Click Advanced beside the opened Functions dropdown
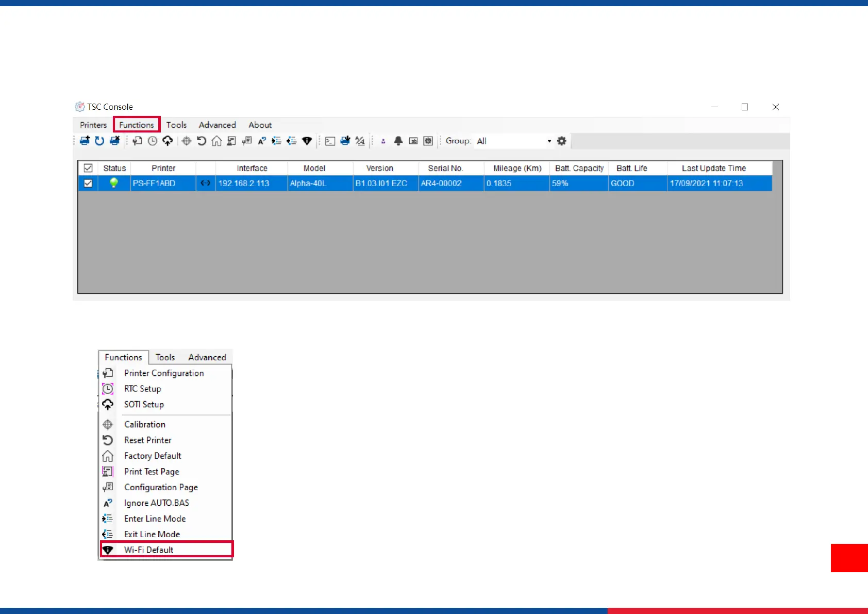 pyautogui.click(x=207, y=357)
